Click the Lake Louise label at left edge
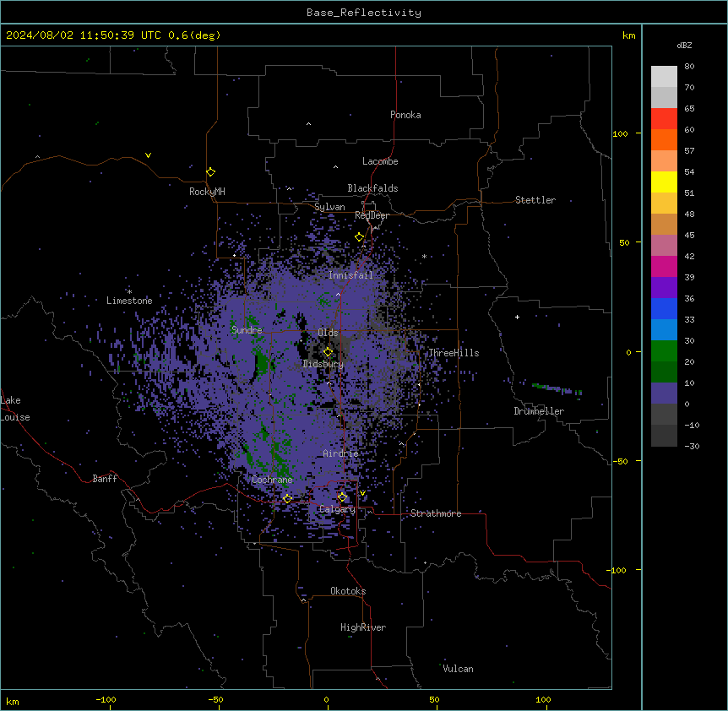This screenshot has width=728, height=711. coord(15,409)
